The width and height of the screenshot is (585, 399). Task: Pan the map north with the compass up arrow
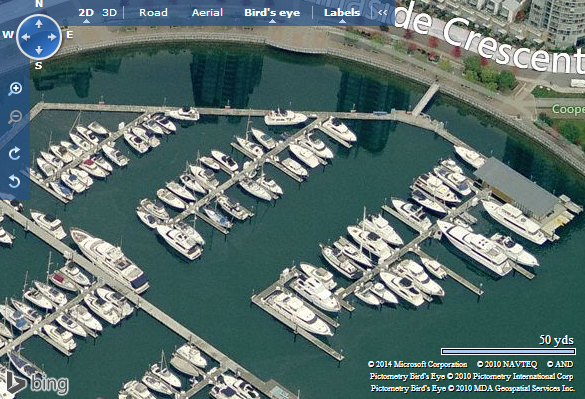click(x=39, y=24)
